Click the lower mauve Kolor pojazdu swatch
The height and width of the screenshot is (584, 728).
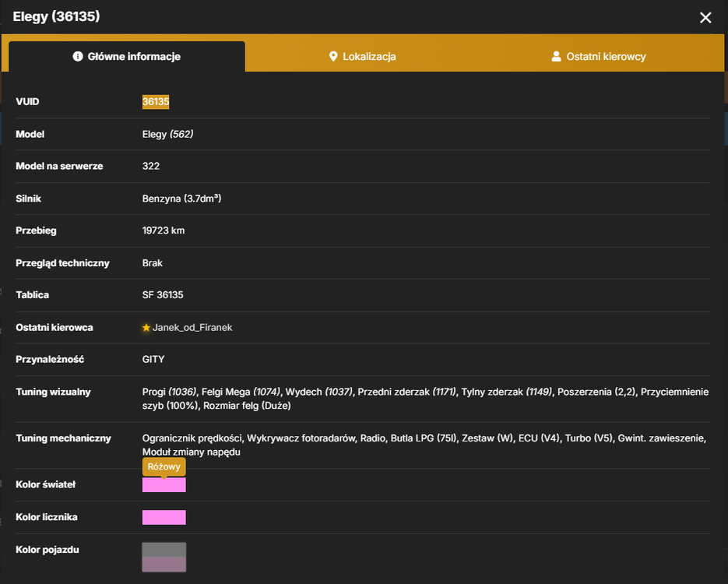pyautogui.click(x=164, y=565)
